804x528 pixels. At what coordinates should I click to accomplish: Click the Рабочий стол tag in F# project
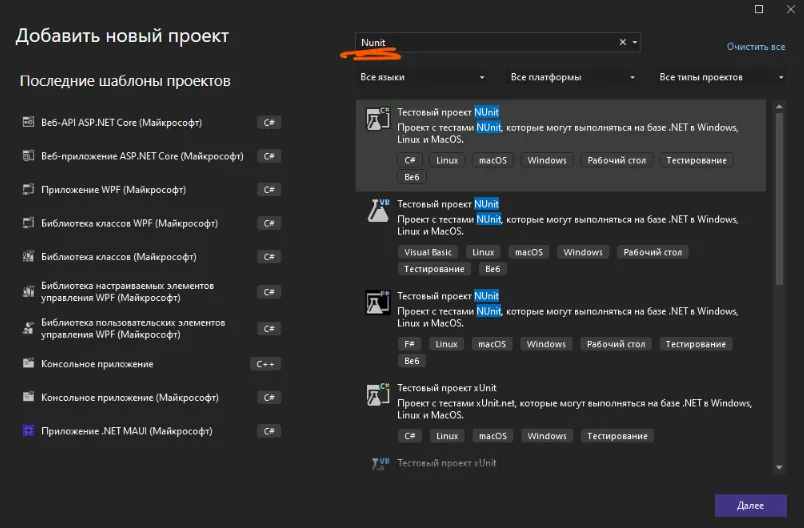pos(616,343)
